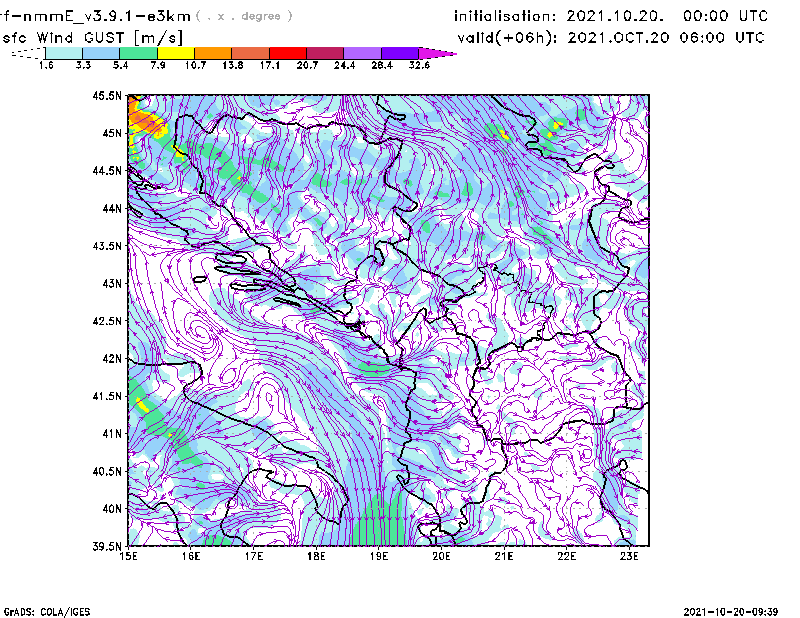
Task: Click the crimson legend swatch for 20.7–24.4
Action: click(325, 53)
